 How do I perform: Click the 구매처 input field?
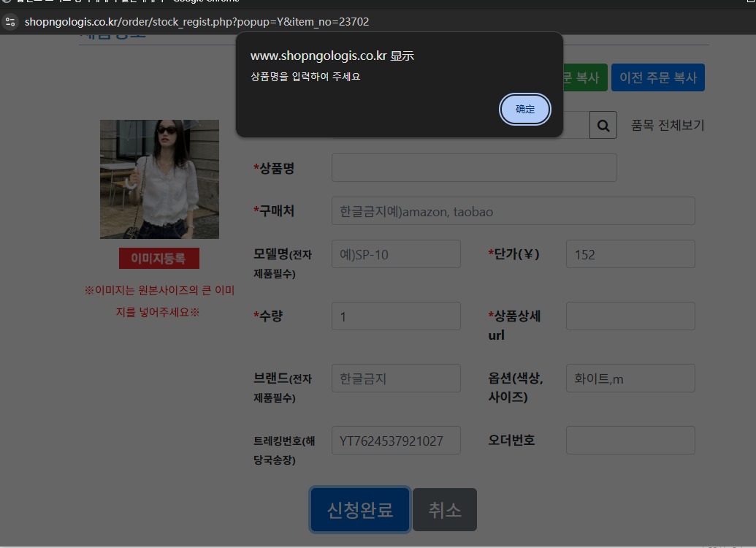(513, 211)
